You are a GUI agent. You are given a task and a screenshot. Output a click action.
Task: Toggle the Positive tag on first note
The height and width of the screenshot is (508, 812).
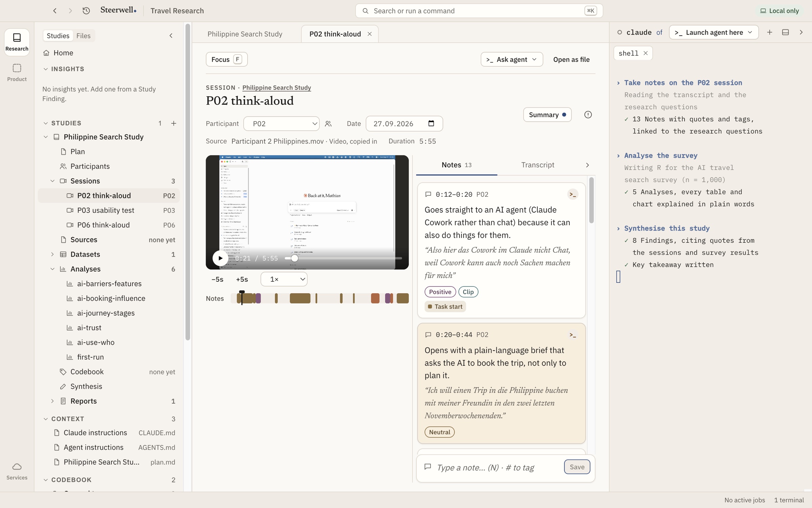click(440, 292)
